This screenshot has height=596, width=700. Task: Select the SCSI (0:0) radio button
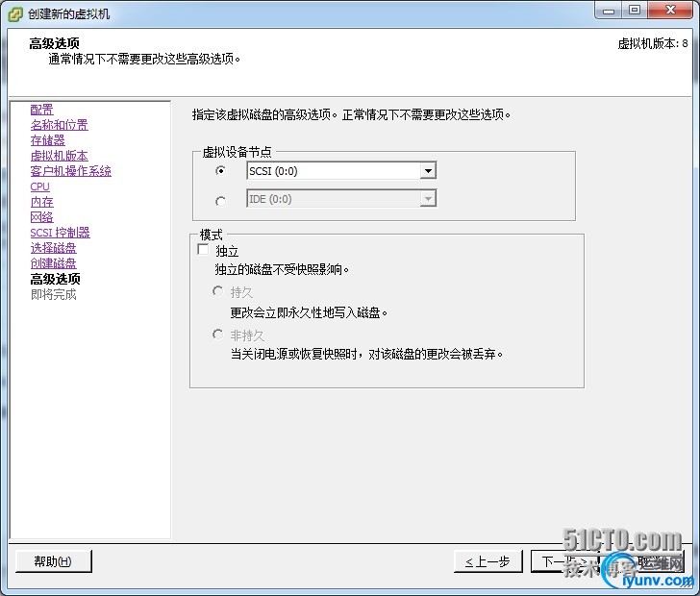coord(220,170)
